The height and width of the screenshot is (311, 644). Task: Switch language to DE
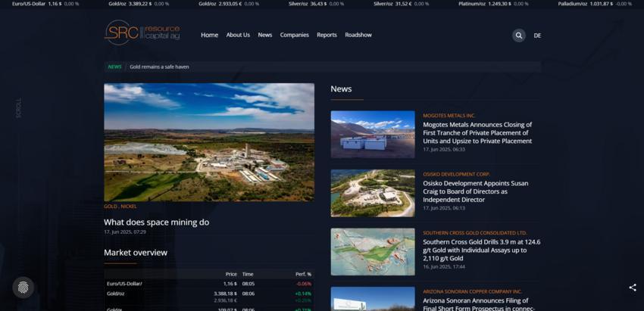(x=537, y=36)
